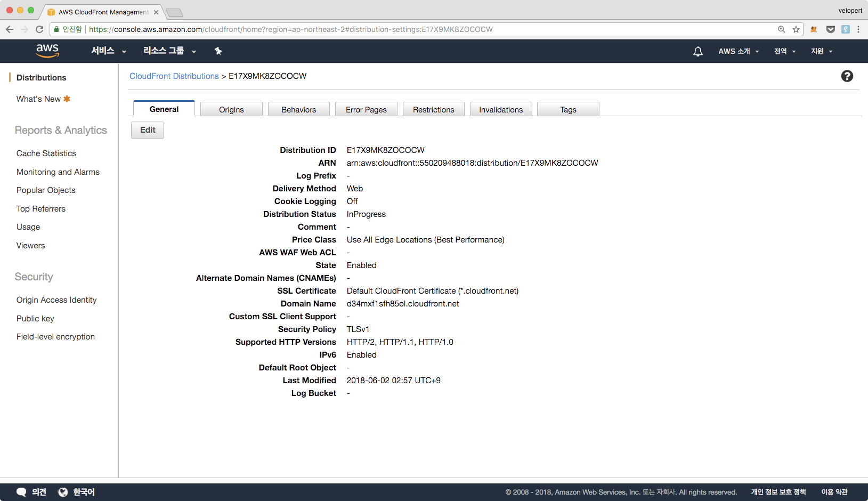Open the 지원 support dropdown

click(822, 51)
